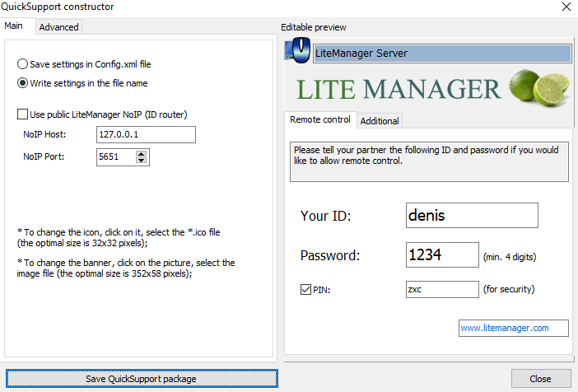Edit the LiteManager Server title field
The width and height of the screenshot is (578, 392).
point(442,54)
